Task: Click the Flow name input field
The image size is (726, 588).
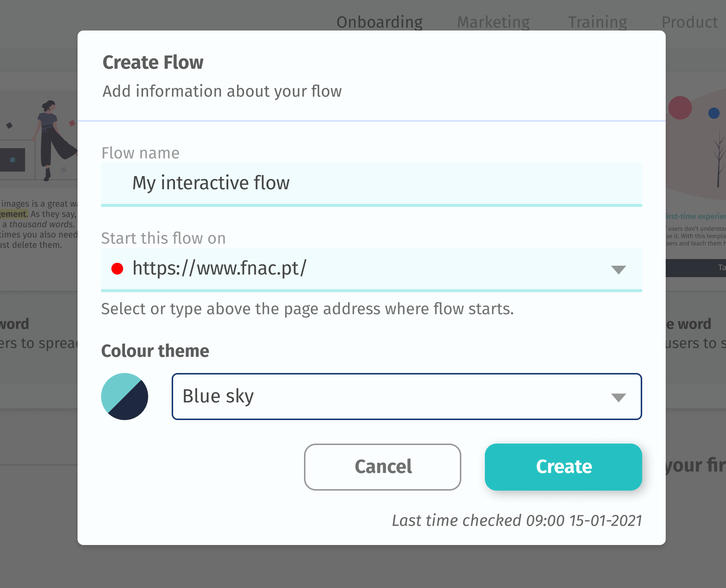Action: (371, 183)
